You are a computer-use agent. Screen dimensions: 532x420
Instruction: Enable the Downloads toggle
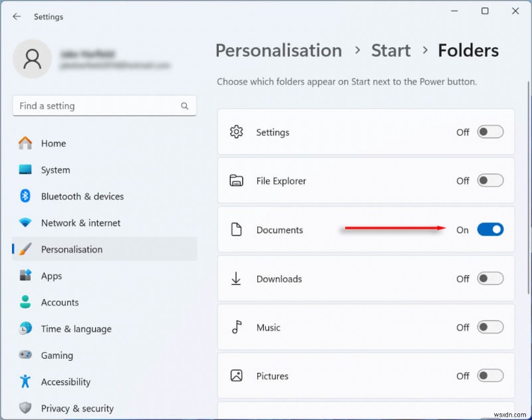(x=490, y=278)
